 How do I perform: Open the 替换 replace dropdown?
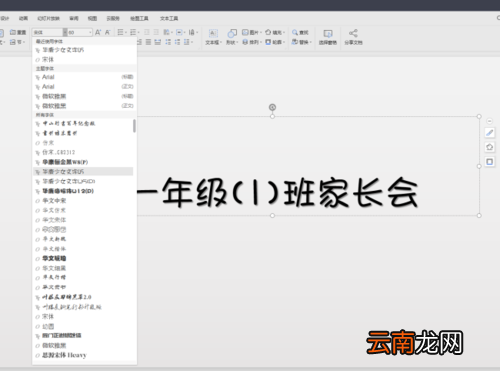point(301,42)
